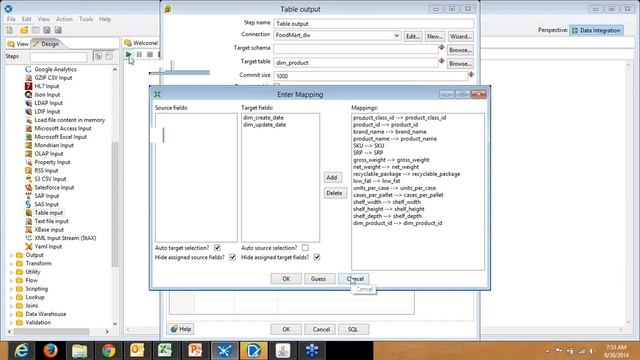Select the Json Input step icon
Screen dimensions: 640x360
tap(28, 95)
